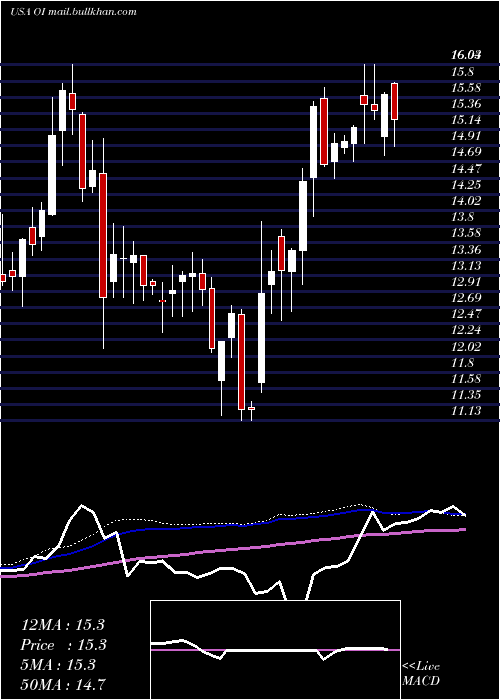Click the 12.24 price axis label
Screen dimensions: 500x700
[x=466, y=330]
